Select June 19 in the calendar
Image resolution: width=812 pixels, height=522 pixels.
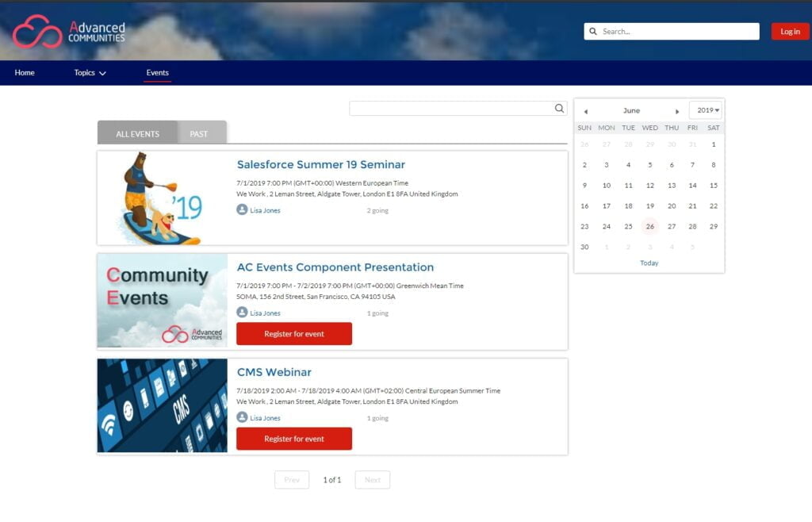click(650, 206)
